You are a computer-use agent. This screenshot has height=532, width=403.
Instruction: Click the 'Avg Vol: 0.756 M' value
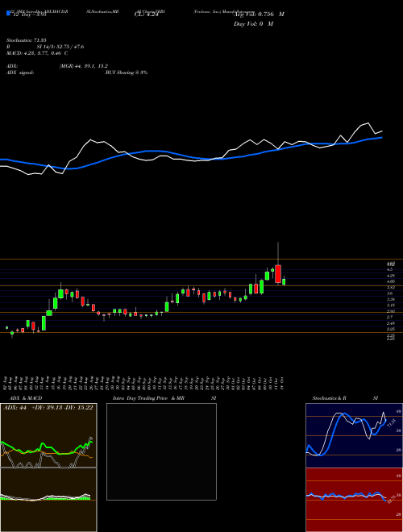point(259,15)
